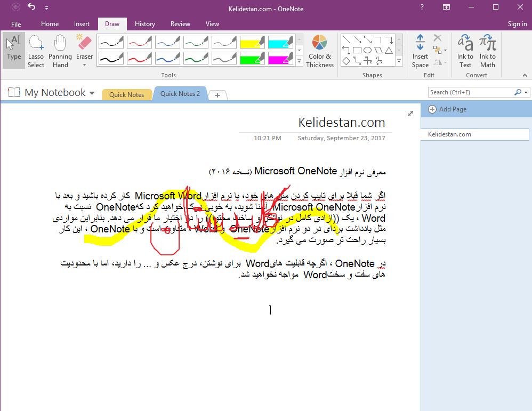Select the thin gray pen
The width and height of the screenshot is (532, 411).
point(223,42)
